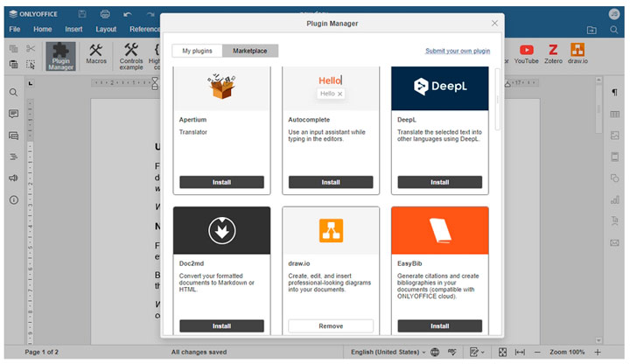Open the Comments sidebar panel
The height and width of the screenshot is (364, 630).
click(x=13, y=114)
